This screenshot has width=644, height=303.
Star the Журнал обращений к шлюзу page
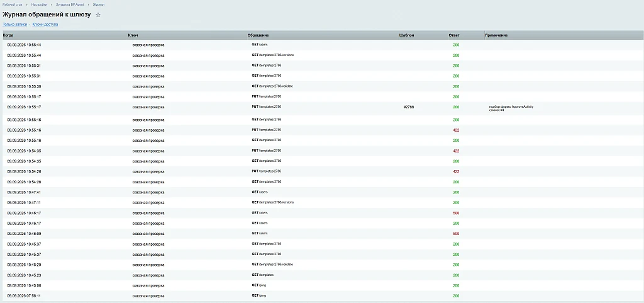[98, 14]
